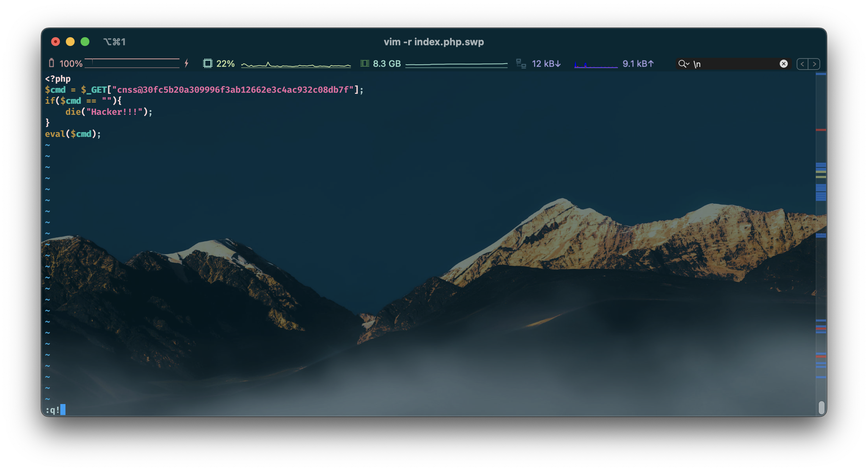Click the CPU chip icon
The width and height of the screenshot is (868, 471).
coord(207,63)
